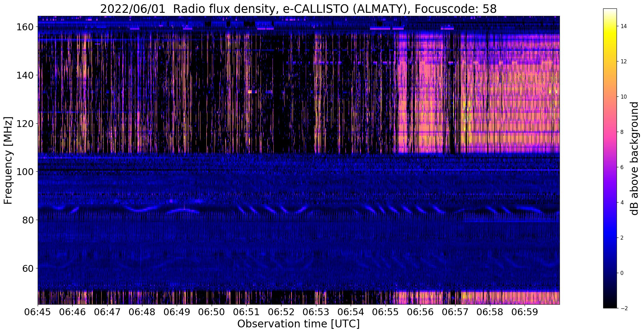Click the 'dB above background' colorbar label

coord(634,158)
